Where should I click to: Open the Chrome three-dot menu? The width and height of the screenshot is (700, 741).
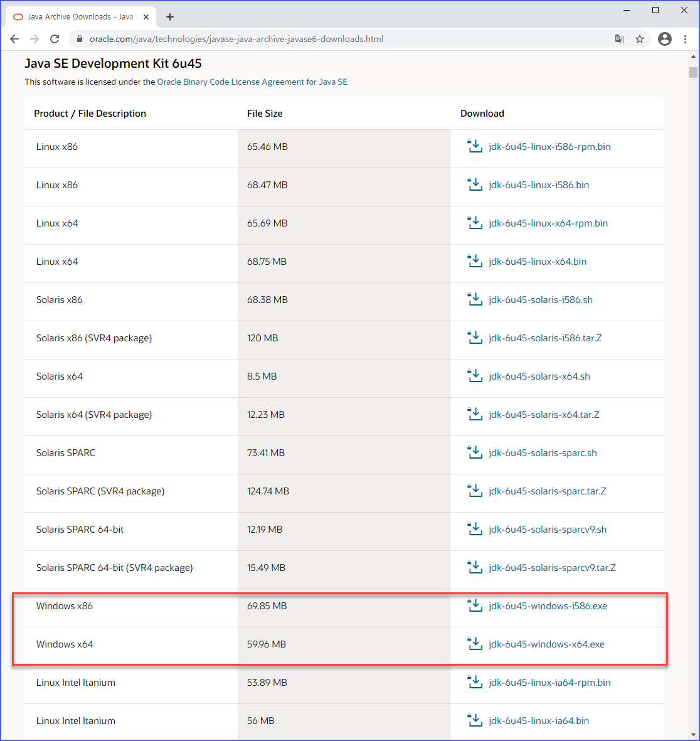(x=685, y=40)
